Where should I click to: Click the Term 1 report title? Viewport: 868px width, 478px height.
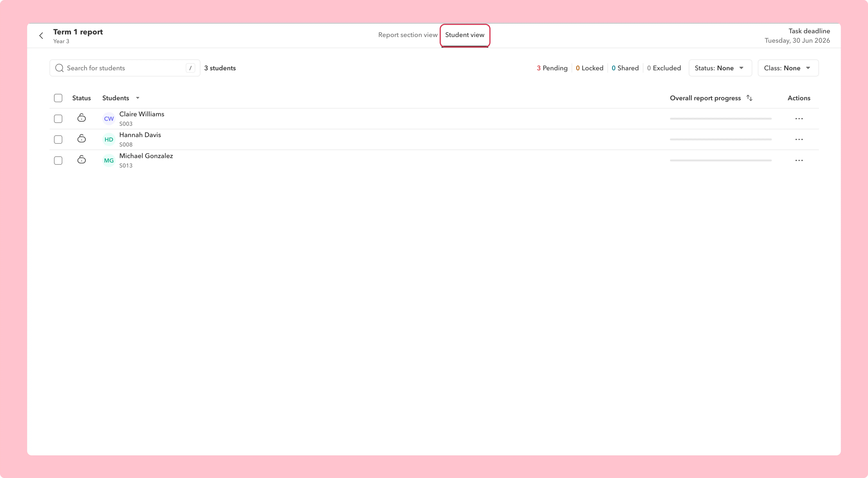[x=78, y=32]
